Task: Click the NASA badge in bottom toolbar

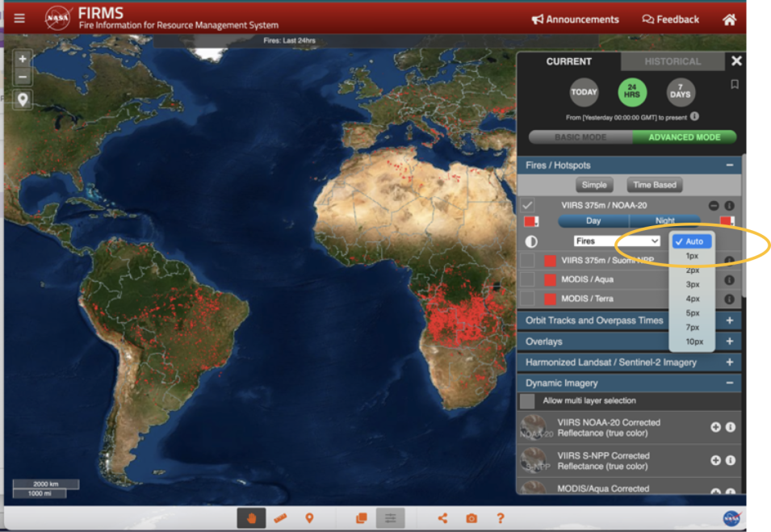Action: [x=731, y=518]
